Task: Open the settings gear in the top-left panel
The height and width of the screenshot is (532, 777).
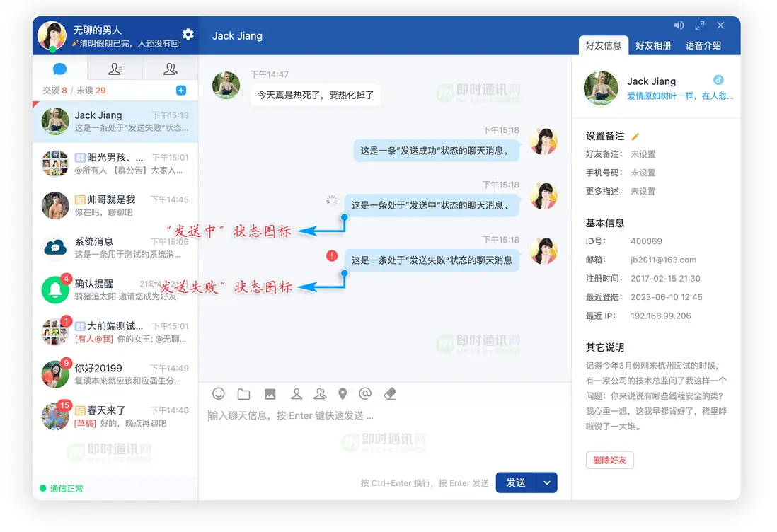Action: tap(188, 33)
